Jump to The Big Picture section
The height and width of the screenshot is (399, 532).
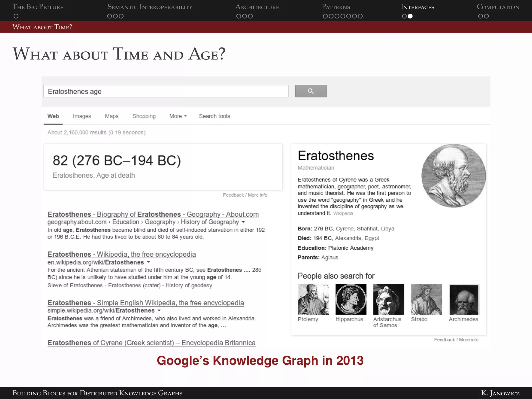point(38,7)
